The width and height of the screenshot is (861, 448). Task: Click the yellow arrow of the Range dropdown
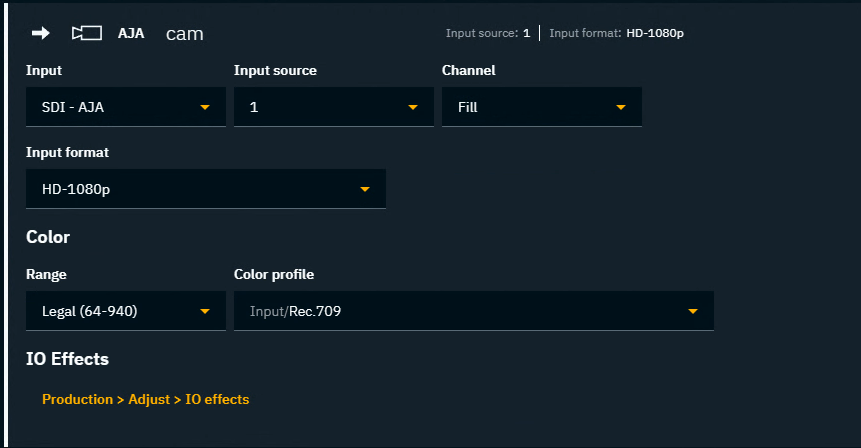pyautogui.click(x=205, y=311)
